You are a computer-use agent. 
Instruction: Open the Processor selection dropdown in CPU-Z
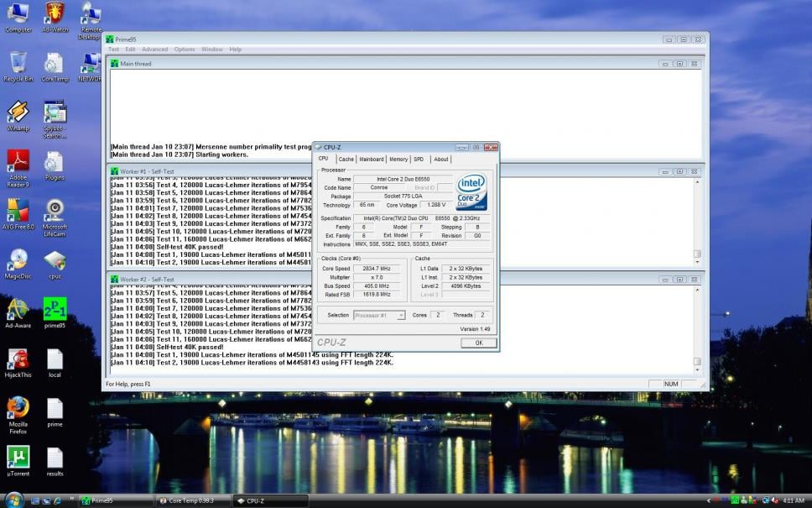click(x=379, y=315)
